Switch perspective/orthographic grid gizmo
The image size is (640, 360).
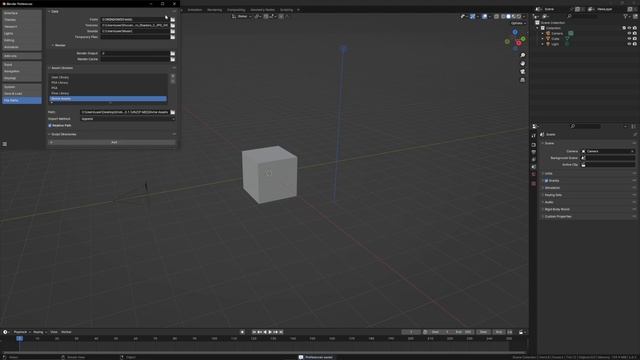point(522,80)
